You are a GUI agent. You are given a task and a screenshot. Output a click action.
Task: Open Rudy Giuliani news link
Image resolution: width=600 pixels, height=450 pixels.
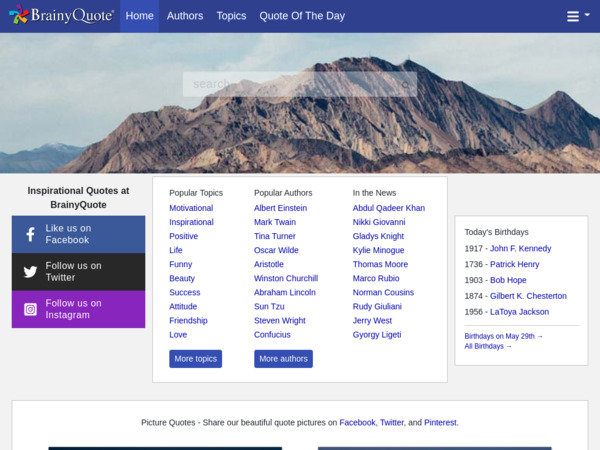click(x=377, y=307)
